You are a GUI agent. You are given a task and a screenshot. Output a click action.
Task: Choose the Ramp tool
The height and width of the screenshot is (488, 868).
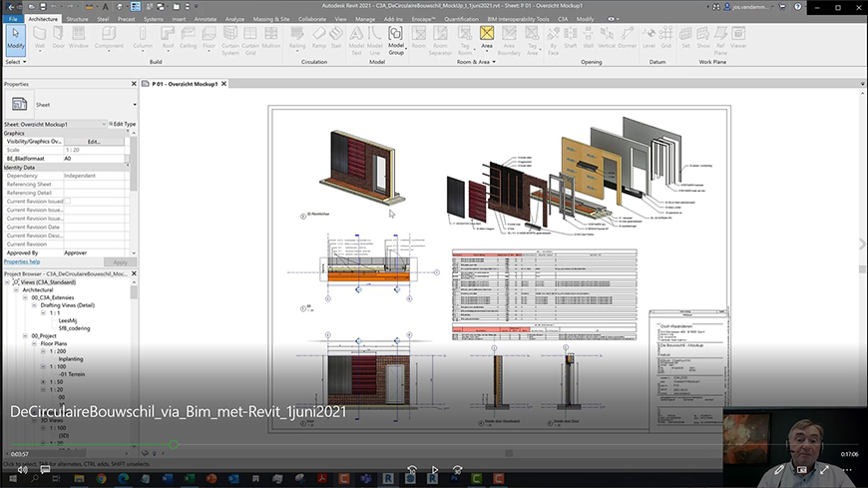(x=319, y=38)
